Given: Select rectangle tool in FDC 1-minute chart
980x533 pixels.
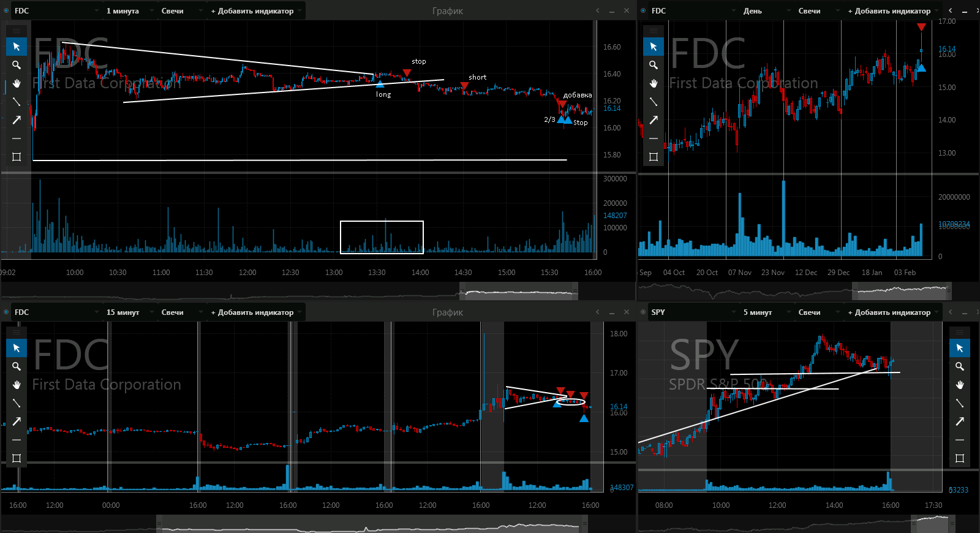Looking at the screenshot, I should click(17, 157).
